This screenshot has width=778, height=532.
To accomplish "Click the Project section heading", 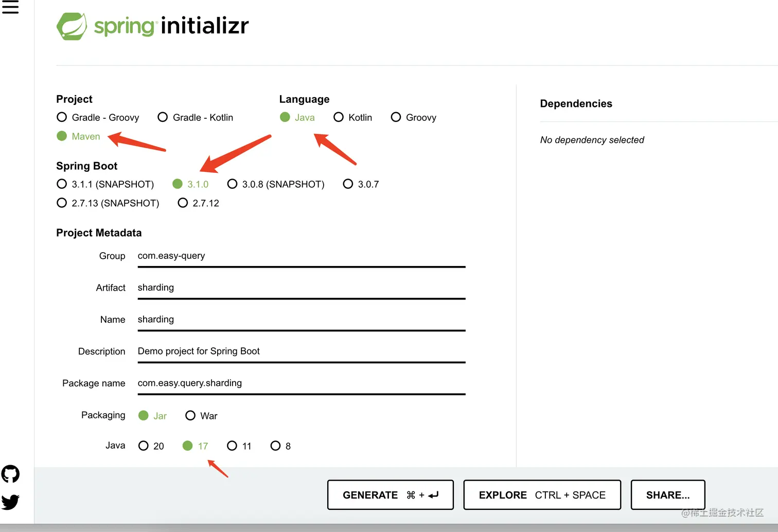I will coord(75,99).
